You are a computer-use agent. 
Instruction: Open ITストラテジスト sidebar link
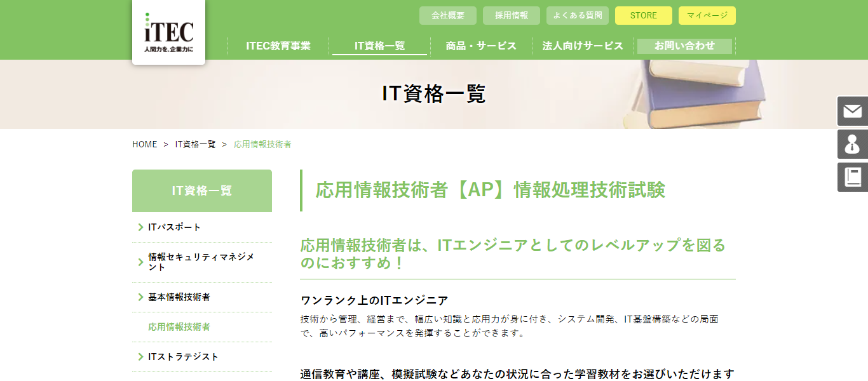coord(202,357)
